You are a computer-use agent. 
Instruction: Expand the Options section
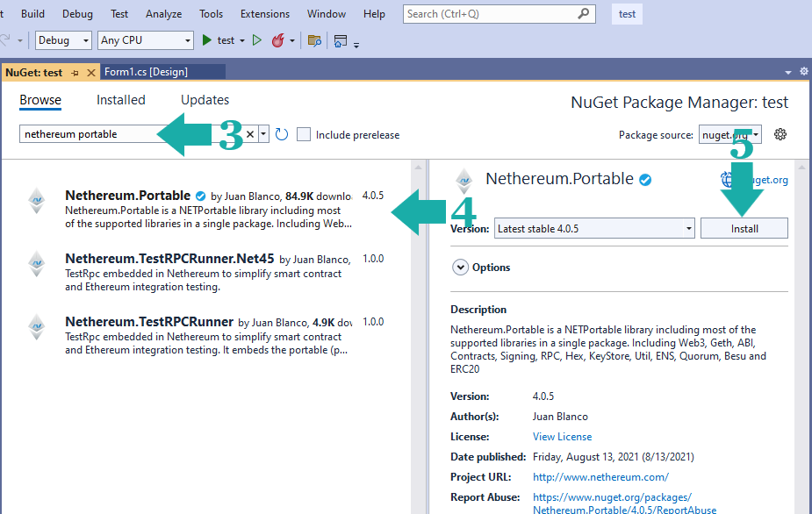point(460,268)
